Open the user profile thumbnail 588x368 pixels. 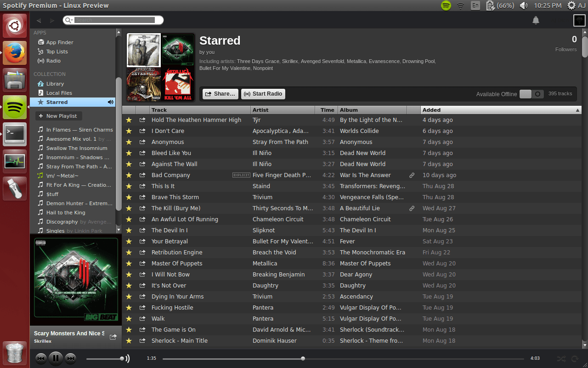coord(579,20)
